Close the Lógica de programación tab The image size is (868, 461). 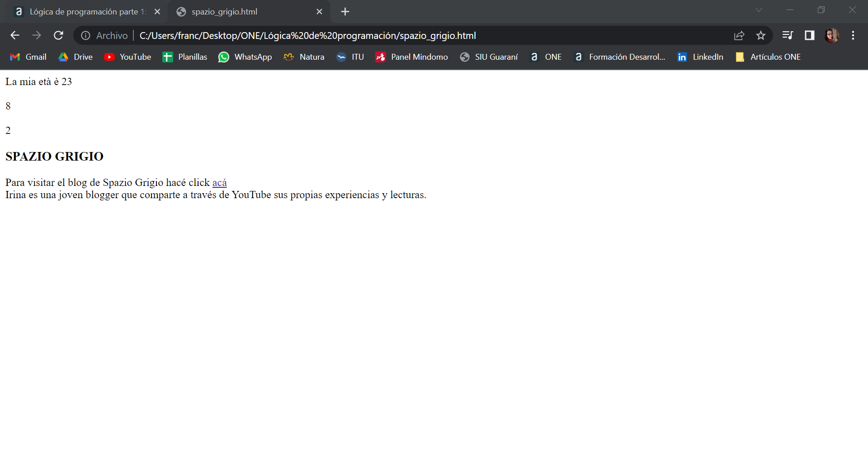point(157,12)
